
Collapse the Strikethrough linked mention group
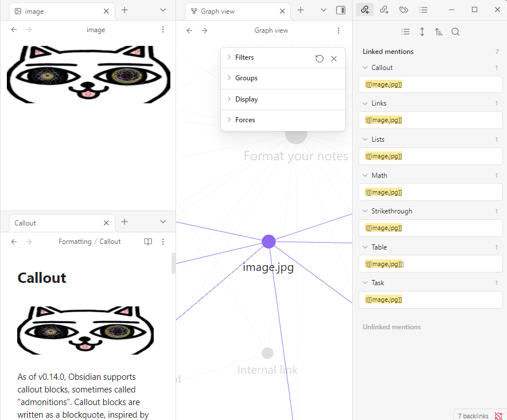coord(366,211)
